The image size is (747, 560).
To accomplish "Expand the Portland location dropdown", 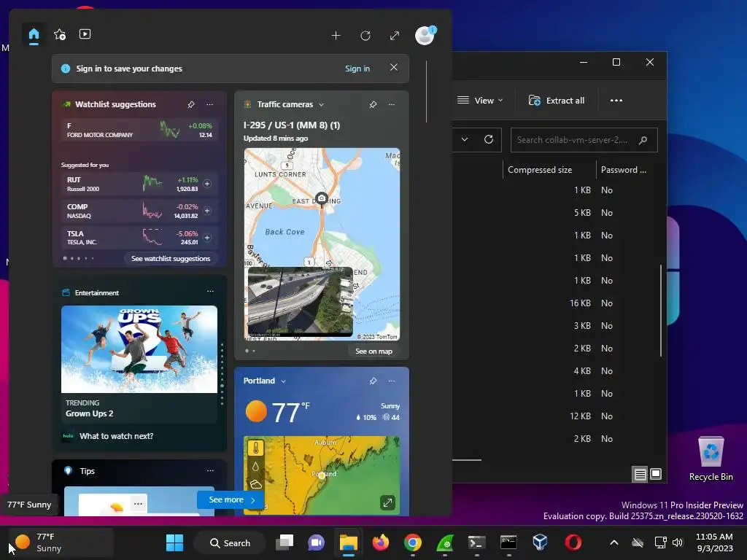I will pyautogui.click(x=284, y=381).
